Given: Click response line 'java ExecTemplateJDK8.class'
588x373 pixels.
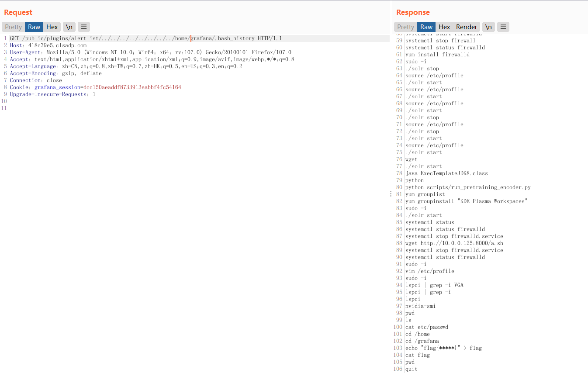Looking at the screenshot, I should click(446, 173).
